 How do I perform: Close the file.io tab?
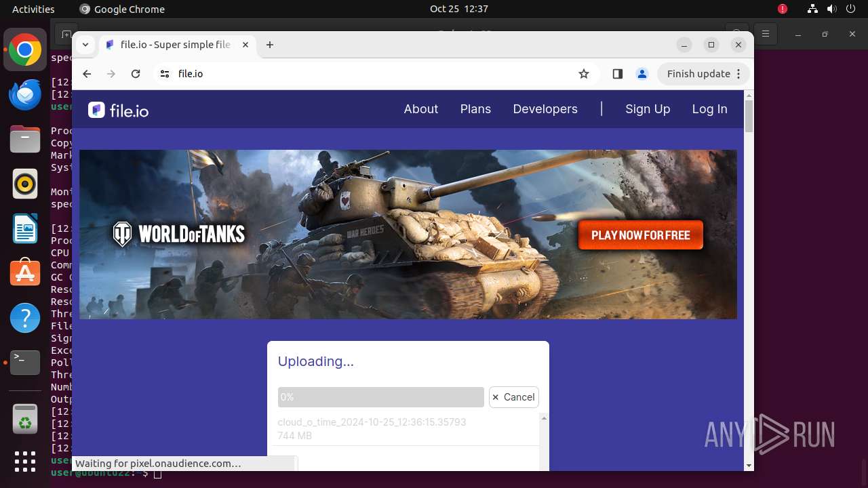point(245,45)
